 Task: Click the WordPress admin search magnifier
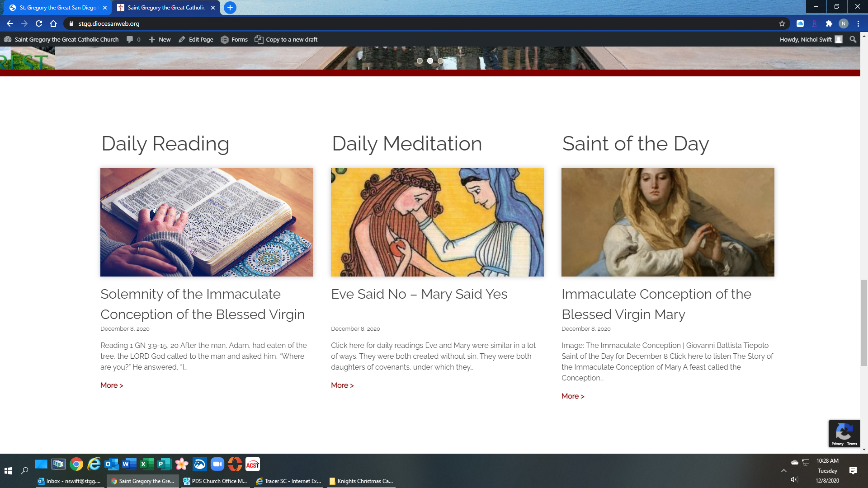pyautogui.click(x=853, y=39)
